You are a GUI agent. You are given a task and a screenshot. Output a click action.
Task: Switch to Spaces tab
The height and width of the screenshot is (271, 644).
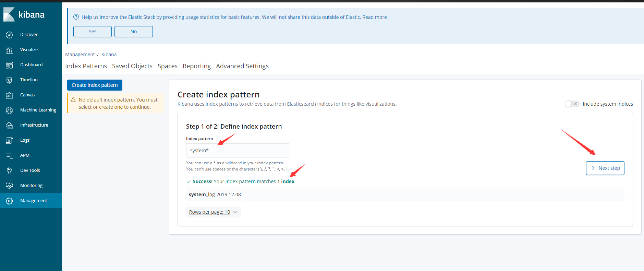(x=168, y=66)
